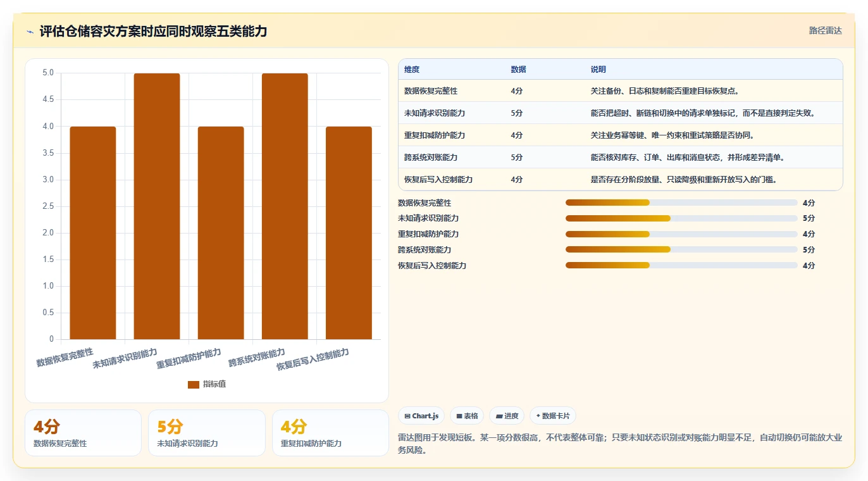The height and width of the screenshot is (481, 868).
Task: Click the 跨系统对账能力 chart axis label
Action: tap(257, 358)
